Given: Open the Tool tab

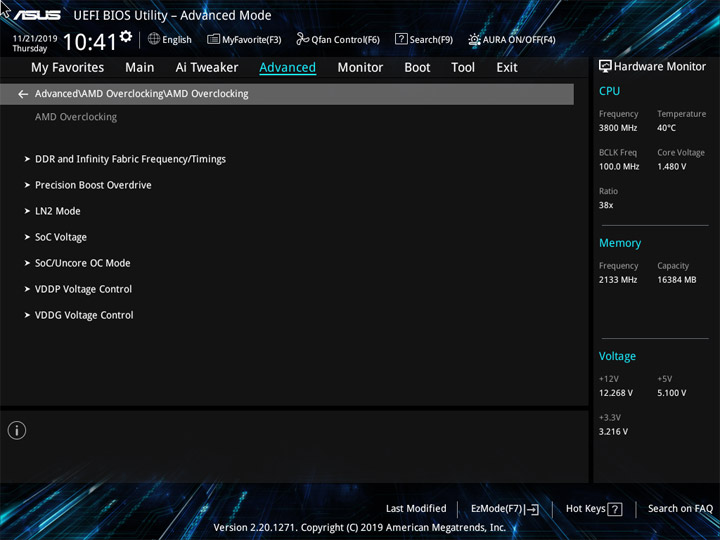Looking at the screenshot, I should click(x=463, y=68).
